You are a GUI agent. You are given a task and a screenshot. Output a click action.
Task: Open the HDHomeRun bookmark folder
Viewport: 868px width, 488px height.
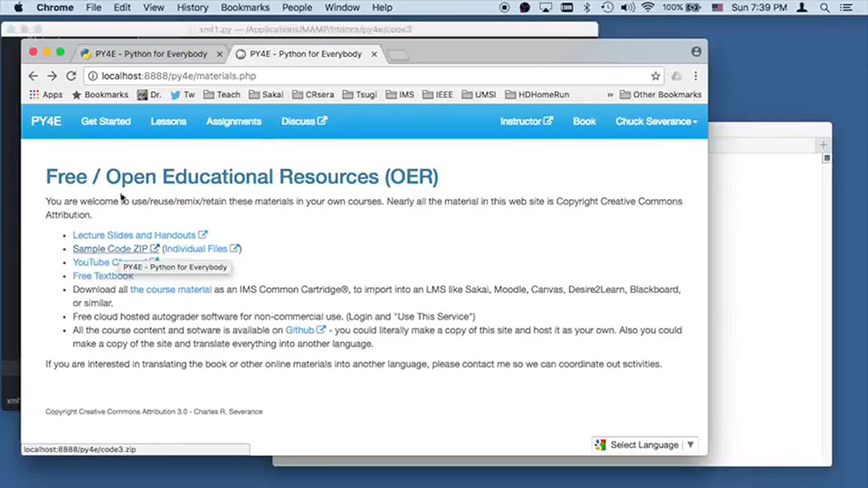coord(537,94)
